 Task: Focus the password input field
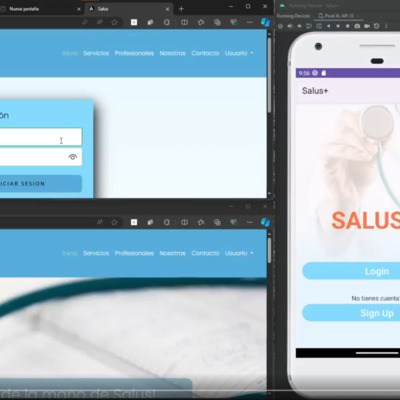(41, 157)
